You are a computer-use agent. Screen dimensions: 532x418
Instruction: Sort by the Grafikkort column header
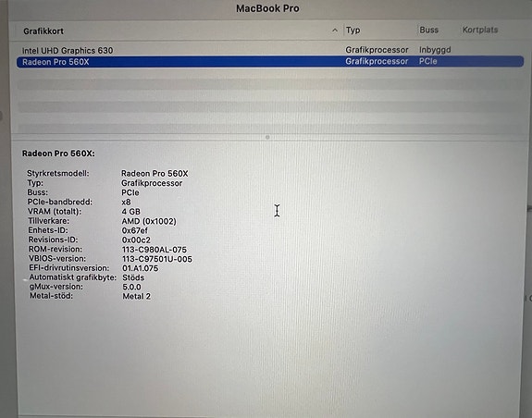point(43,31)
